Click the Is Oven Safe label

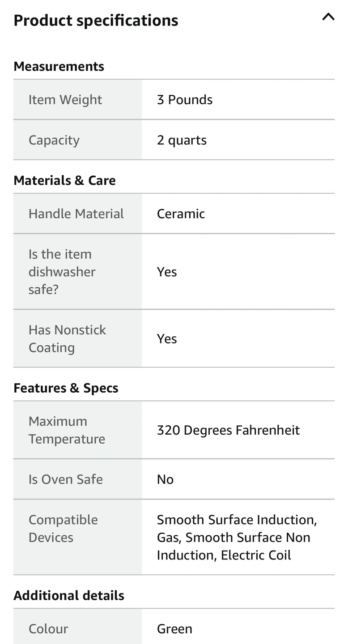(x=66, y=479)
